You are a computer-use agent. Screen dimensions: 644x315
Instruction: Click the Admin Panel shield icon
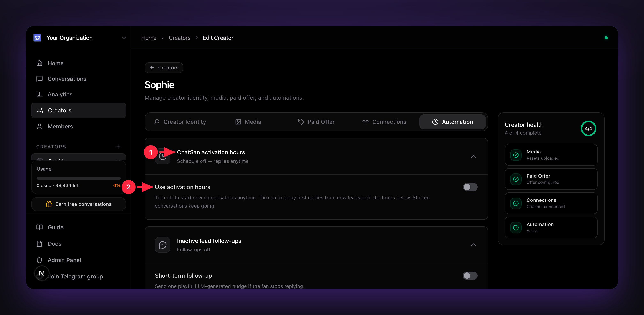coord(39,260)
